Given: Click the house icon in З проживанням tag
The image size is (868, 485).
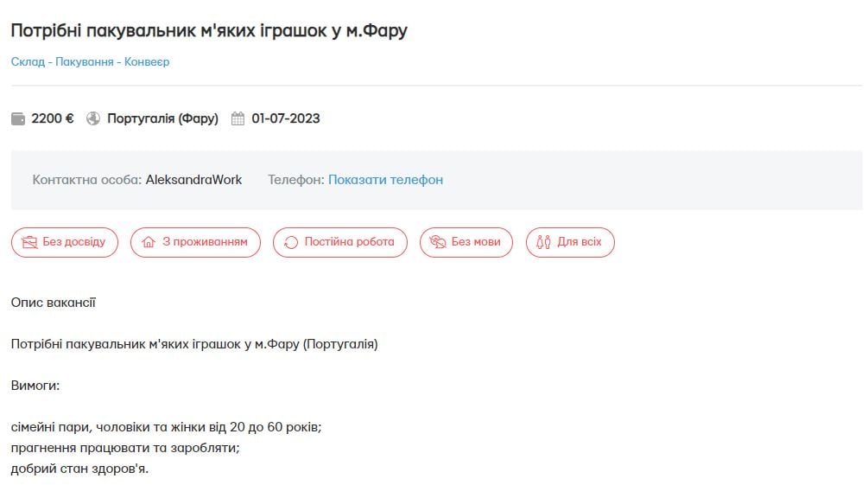Looking at the screenshot, I should click(148, 242).
